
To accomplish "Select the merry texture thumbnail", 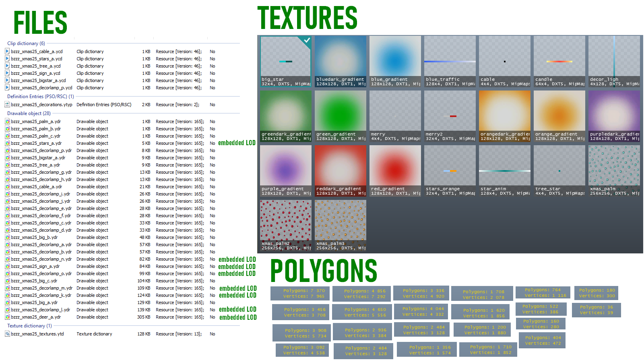I will pyautogui.click(x=395, y=116).
